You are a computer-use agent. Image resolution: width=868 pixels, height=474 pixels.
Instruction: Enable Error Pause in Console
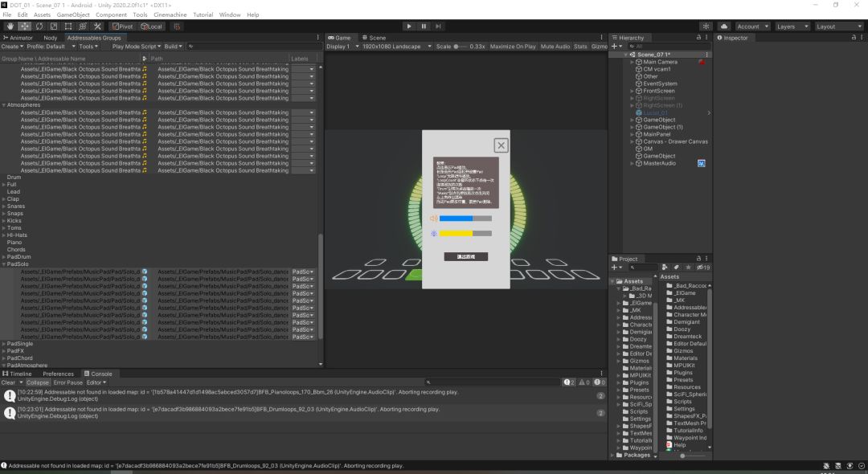tap(67, 382)
